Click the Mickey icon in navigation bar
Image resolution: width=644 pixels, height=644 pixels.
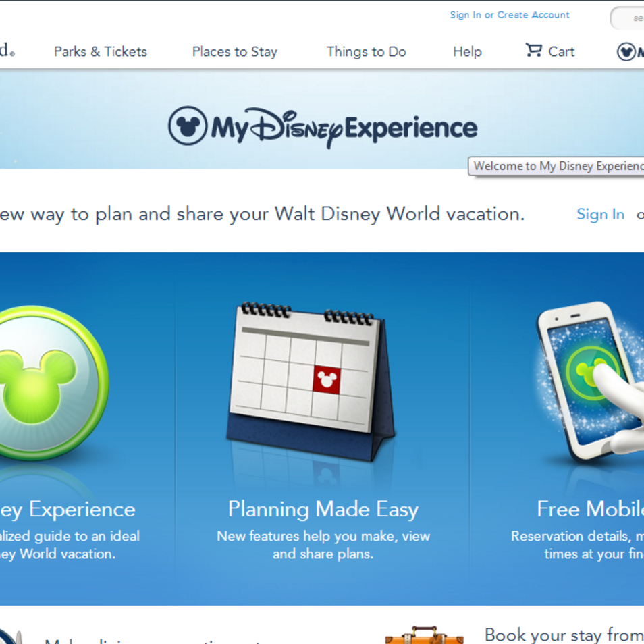tap(626, 52)
